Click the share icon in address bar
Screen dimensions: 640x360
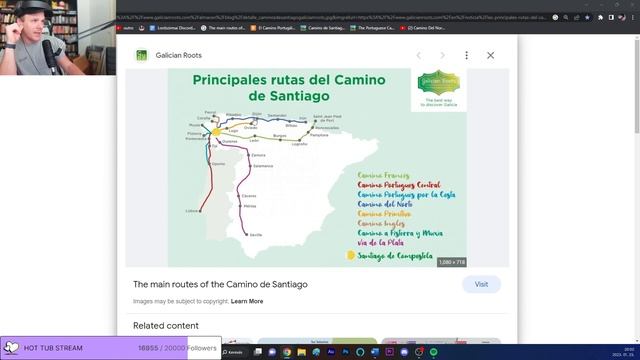[x=576, y=18]
